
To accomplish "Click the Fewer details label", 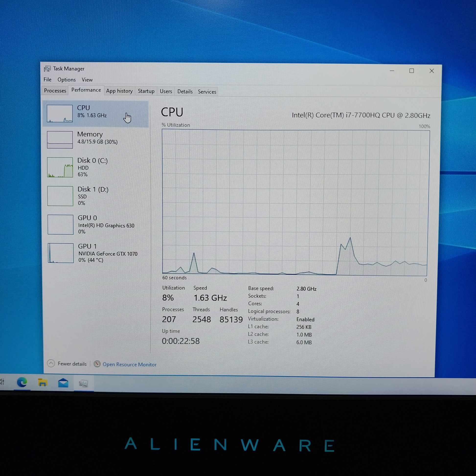I will click(72, 364).
